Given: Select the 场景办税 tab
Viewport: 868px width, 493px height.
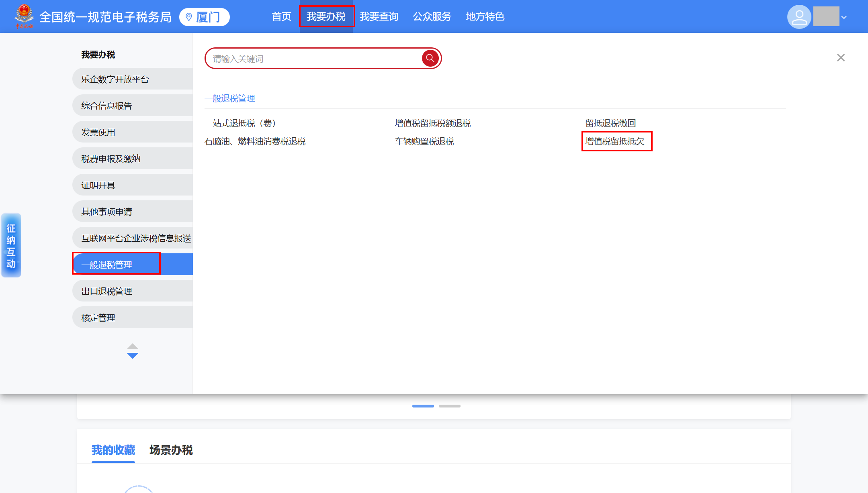Looking at the screenshot, I should pyautogui.click(x=170, y=450).
